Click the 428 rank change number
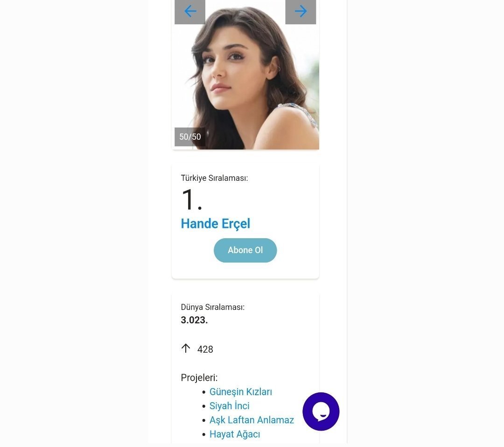The width and height of the screenshot is (504, 447). (205, 349)
